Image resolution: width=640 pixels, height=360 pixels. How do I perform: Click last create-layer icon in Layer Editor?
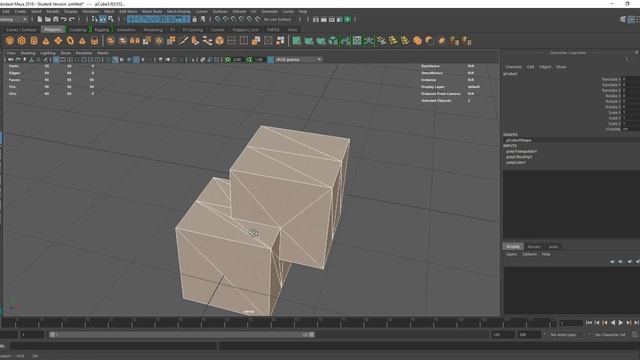(638, 261)
